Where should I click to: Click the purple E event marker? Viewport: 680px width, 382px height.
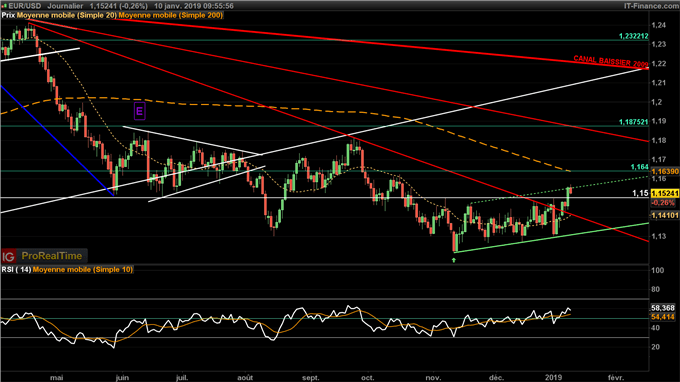click(139, 111)
